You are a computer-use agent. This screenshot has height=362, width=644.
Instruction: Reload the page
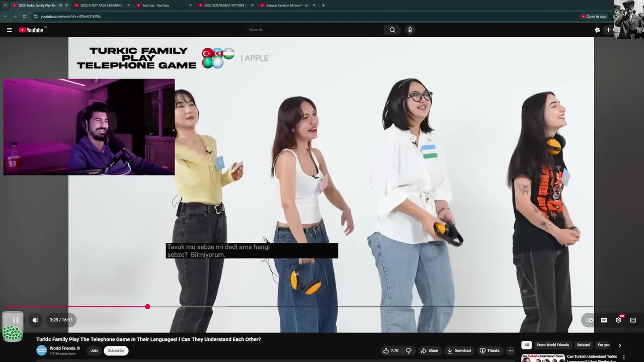pos(24,16)
